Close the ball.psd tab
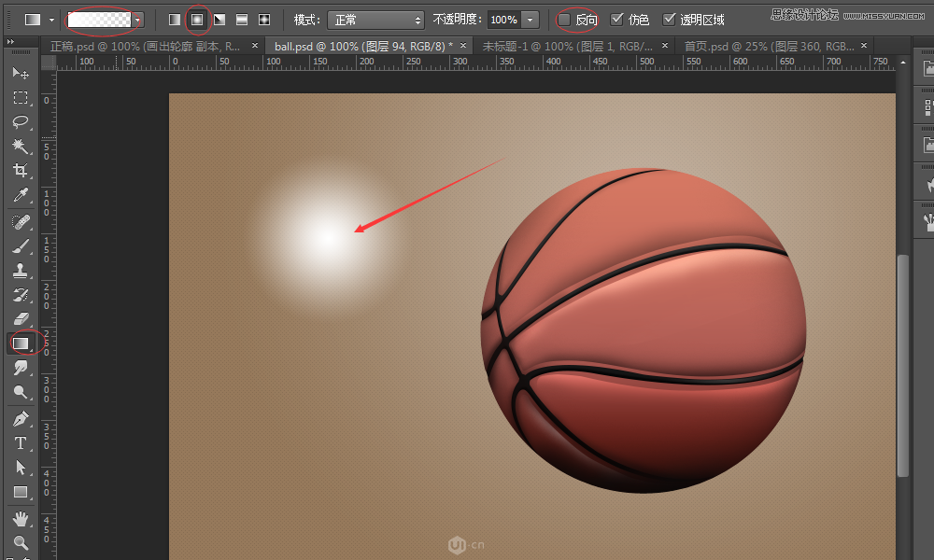Screen dimensions: 934x560 pos(463,45)
